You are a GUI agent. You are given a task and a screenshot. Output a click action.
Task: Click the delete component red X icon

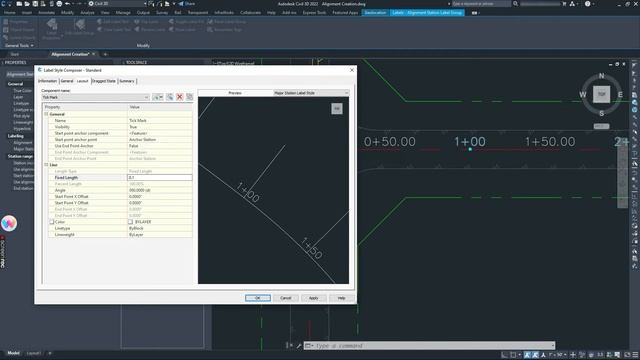pos(180,97)
